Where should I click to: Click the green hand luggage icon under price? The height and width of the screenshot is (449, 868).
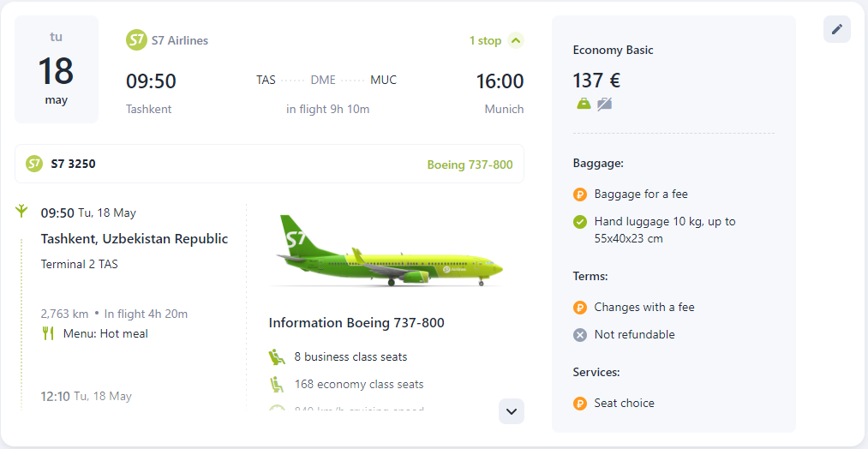[584, 104]
